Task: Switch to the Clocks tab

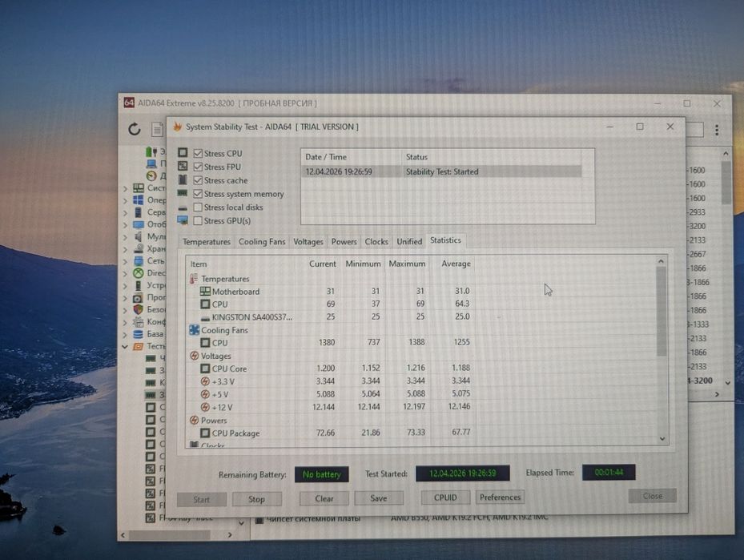Action: [376, 242]
